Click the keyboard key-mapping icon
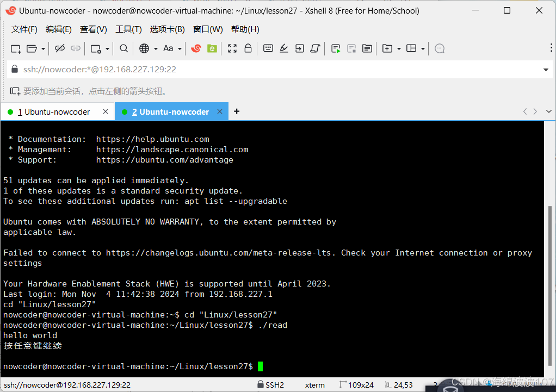This screenshot has width=556, height=392. (268, 48)
